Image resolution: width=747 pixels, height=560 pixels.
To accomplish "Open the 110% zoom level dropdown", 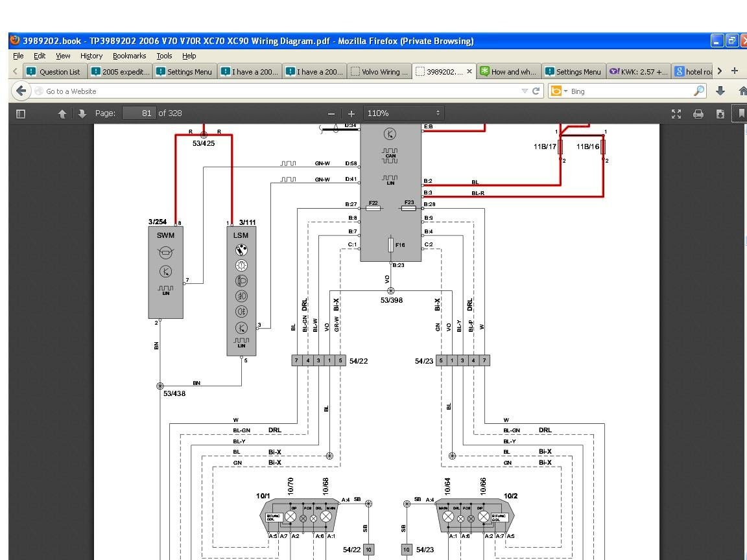I will click(403, 113).
